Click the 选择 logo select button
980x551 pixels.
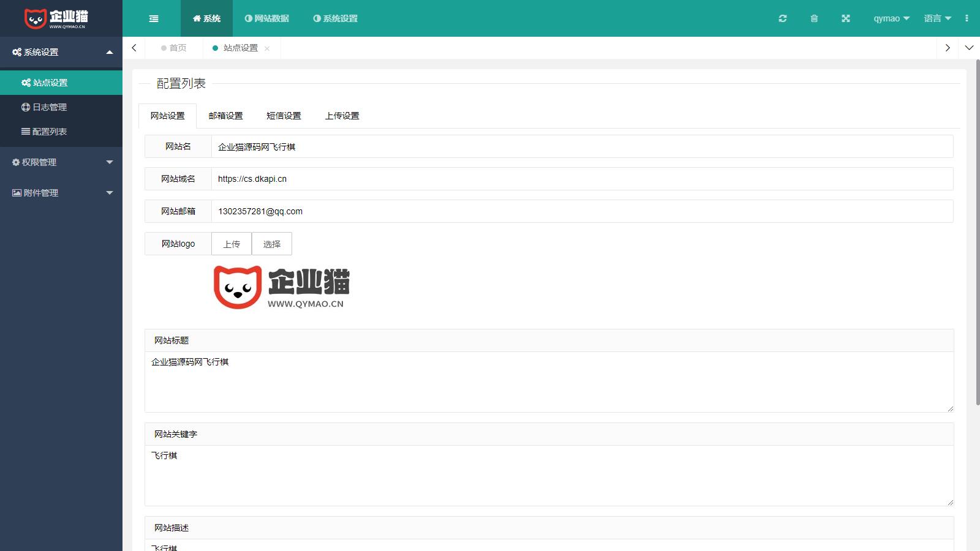point(272,244)
